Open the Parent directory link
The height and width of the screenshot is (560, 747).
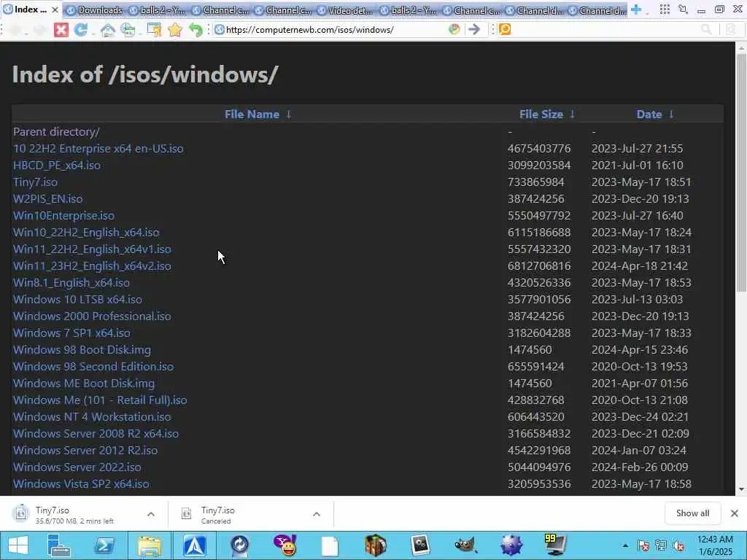pyautogui.click(x=56, y=132)
